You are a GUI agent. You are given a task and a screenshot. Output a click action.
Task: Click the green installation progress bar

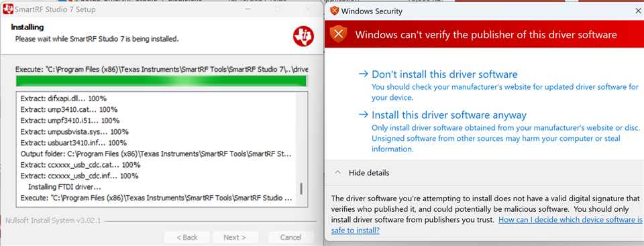click(x=162, y=81)
